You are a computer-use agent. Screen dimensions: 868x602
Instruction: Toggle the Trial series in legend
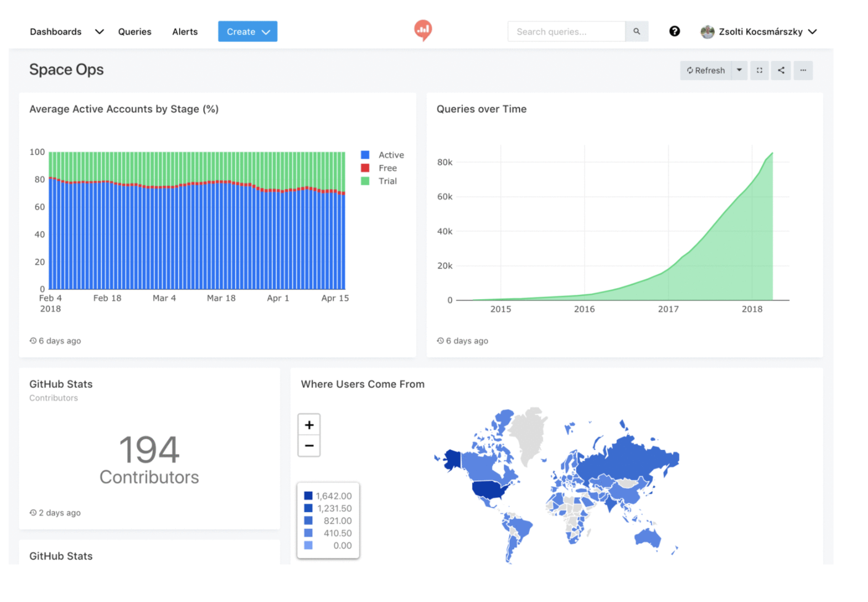[x=380, y=181]
